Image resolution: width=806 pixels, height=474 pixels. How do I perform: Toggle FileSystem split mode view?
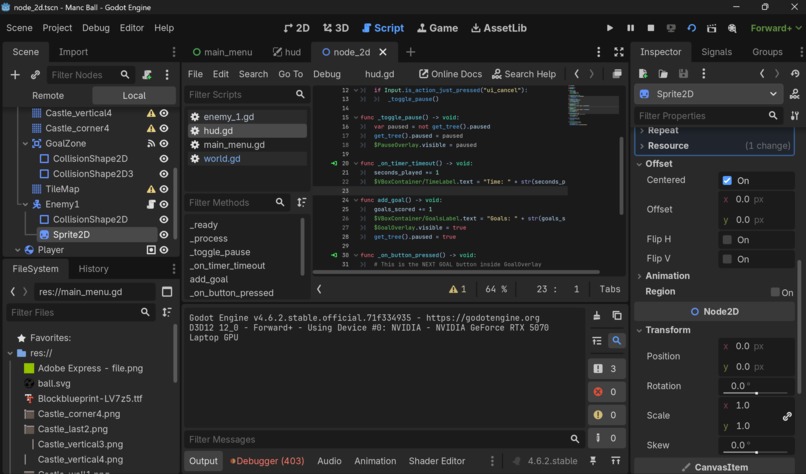pyautogui.click(x=167, y=292)
